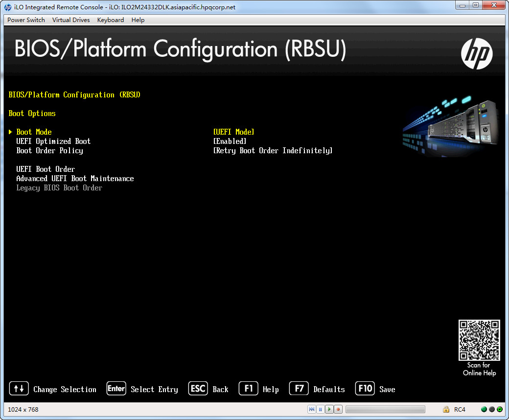Click the Back label
This screenshot has width=509, height=420.
click(x=220, y=390)
